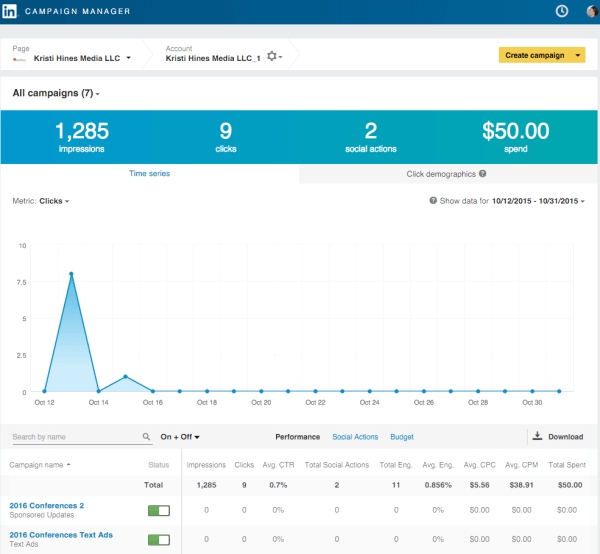Click the Total Social Actions column header

[337, 465]
